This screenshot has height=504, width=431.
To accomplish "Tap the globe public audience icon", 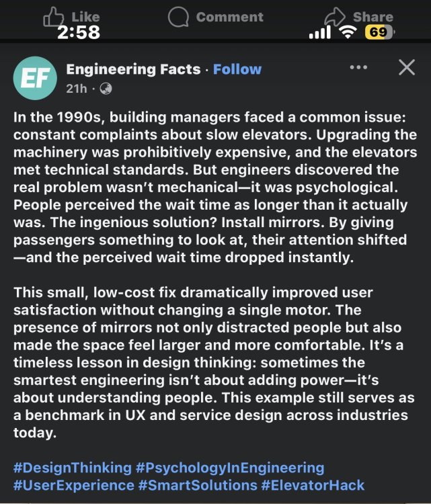I will pos(106,89).
